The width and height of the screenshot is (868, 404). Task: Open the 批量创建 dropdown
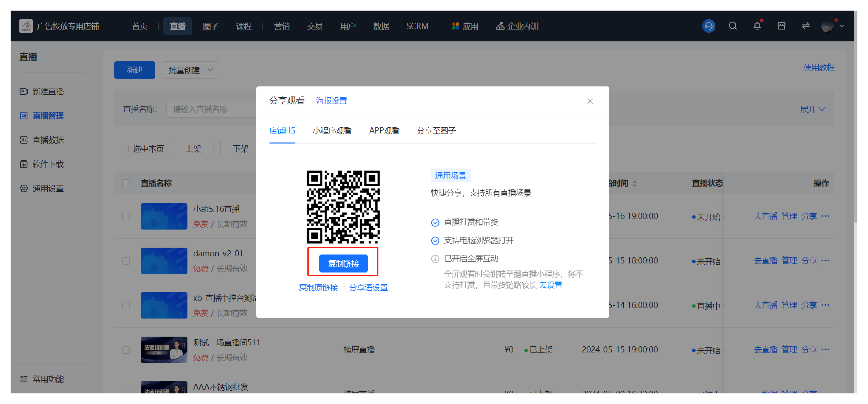point(190,70)
